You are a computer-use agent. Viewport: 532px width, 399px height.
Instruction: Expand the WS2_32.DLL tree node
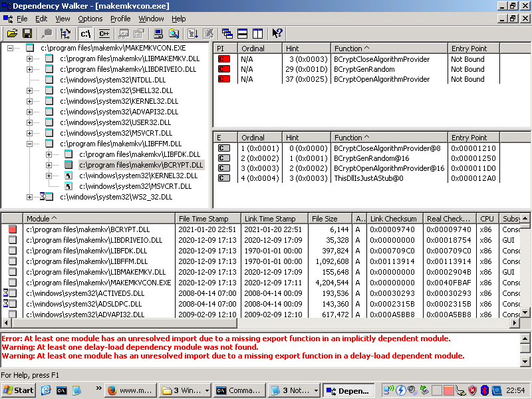coord(29,197)
